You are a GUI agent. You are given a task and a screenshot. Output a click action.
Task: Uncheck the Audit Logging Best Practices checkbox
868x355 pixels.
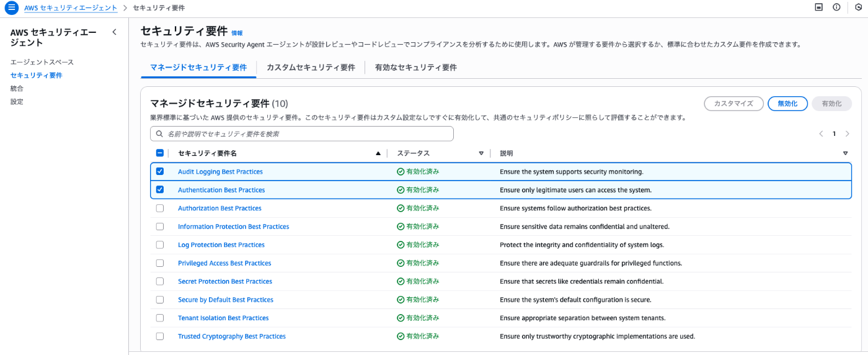160,171
